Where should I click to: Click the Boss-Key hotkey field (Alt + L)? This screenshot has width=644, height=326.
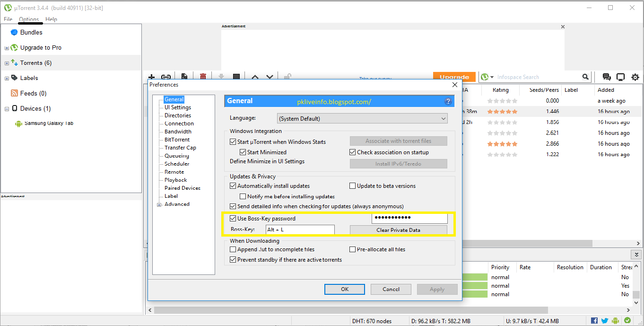300,229
